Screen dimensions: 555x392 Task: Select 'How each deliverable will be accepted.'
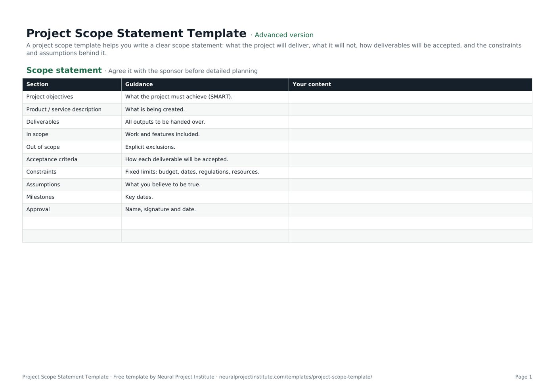coord(205,159)
